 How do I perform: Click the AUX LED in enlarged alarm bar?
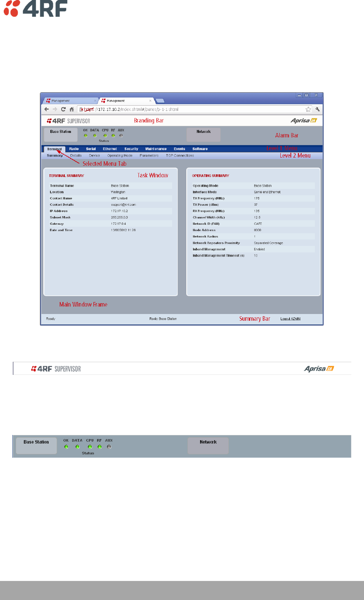click(x=109, y=447)
